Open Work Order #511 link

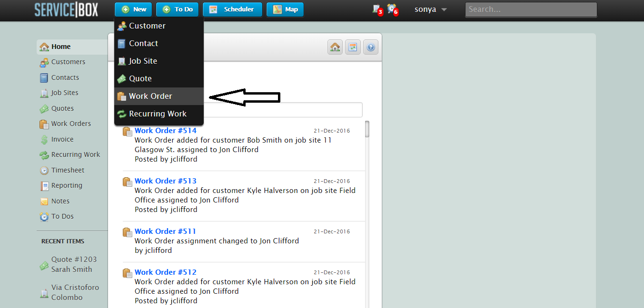165,231
